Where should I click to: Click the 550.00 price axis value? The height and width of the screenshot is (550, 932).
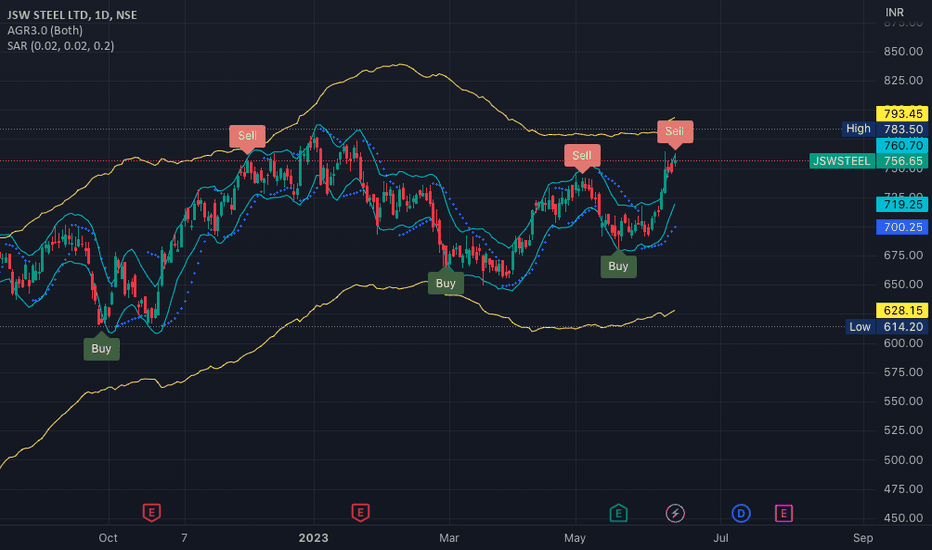(x=903, y=401)
